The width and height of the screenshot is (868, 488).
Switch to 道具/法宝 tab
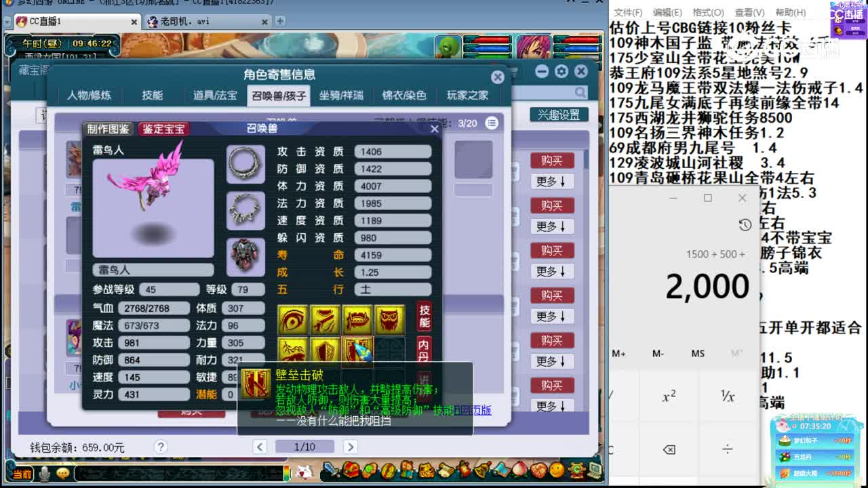tap(215, 96)
